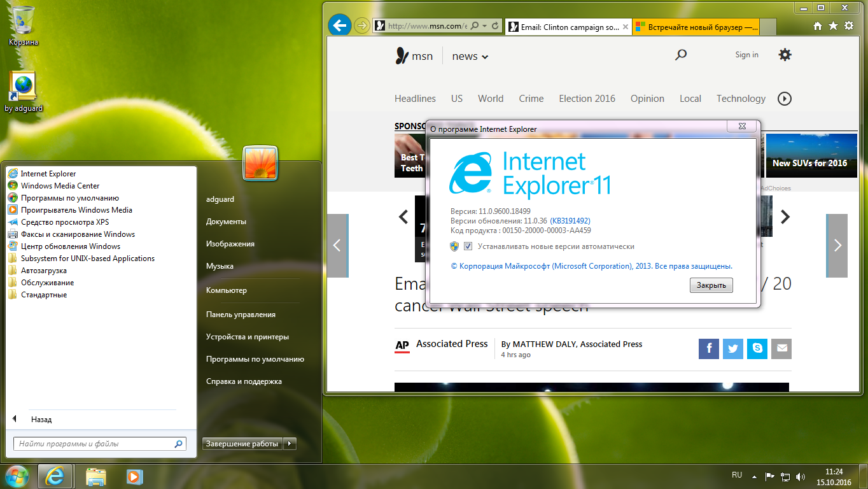Click the Windows Start orb

pos(17,475)
